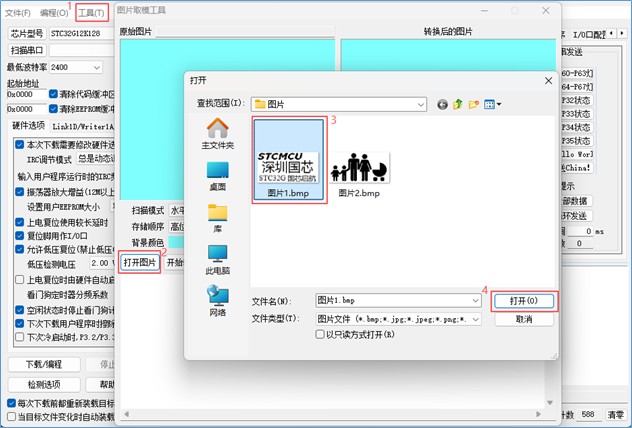Go back using the Open dialog's back arrow
The image size is (632, 428).
click(x=442, y=105)
